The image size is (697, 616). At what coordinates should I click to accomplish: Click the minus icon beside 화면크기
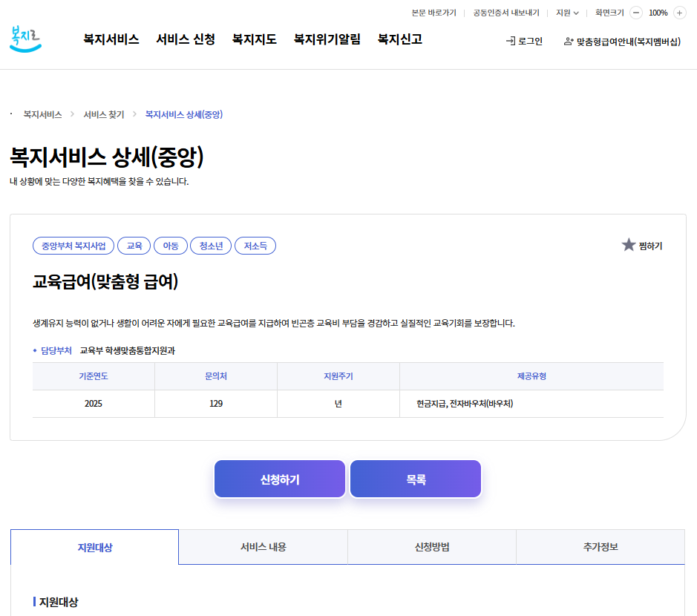coord(635,12)
